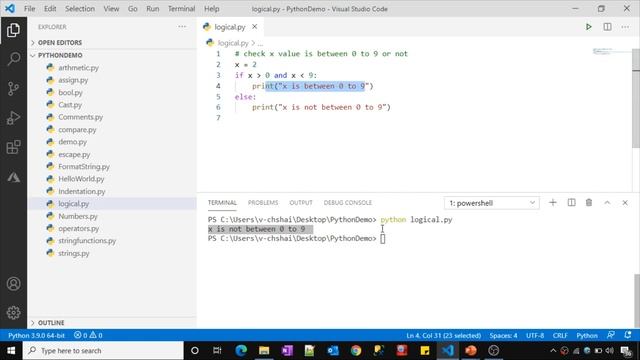
Task: Open the feedback icon in status bar
Action: point(611,335)
